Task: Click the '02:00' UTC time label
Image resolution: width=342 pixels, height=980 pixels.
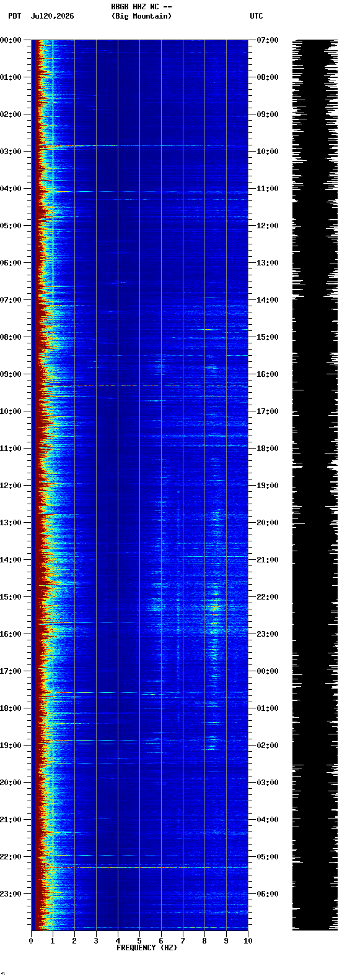Action: click(x=267, y=746)
